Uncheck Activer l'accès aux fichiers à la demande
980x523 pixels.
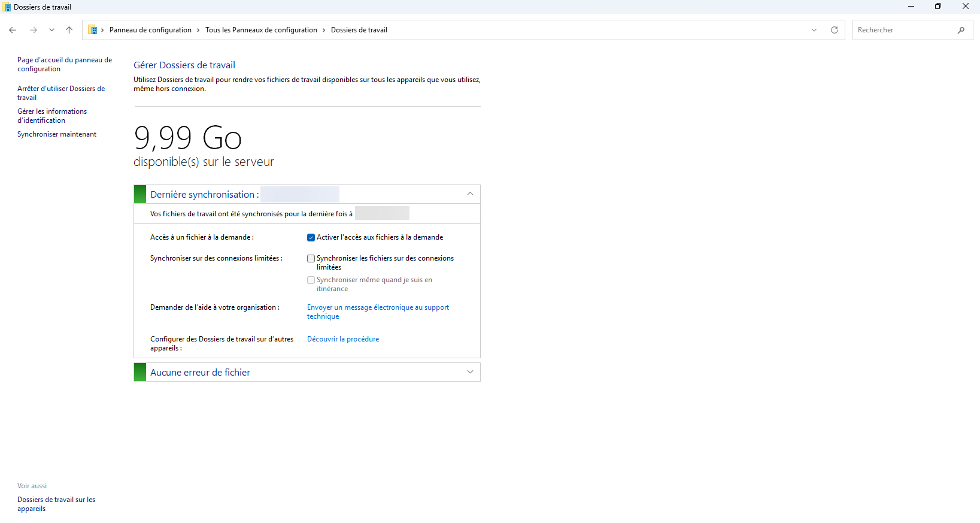coord(311,238)
